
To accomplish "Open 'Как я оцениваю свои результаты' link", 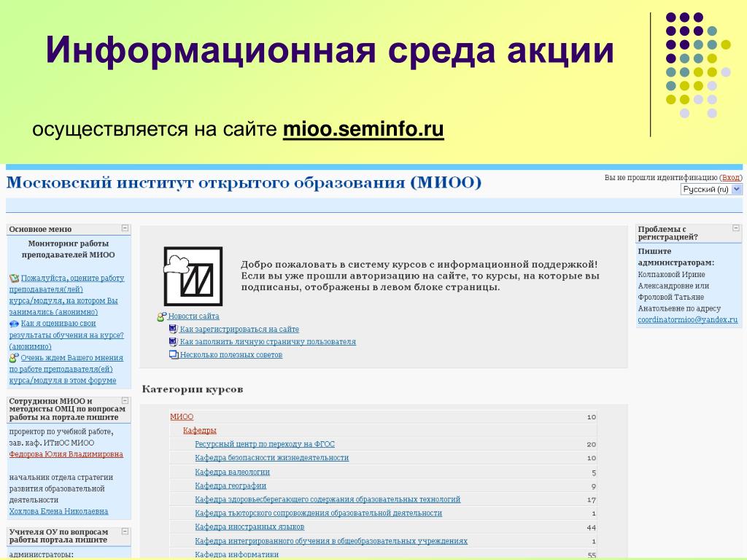I will [x=66, y=335].
